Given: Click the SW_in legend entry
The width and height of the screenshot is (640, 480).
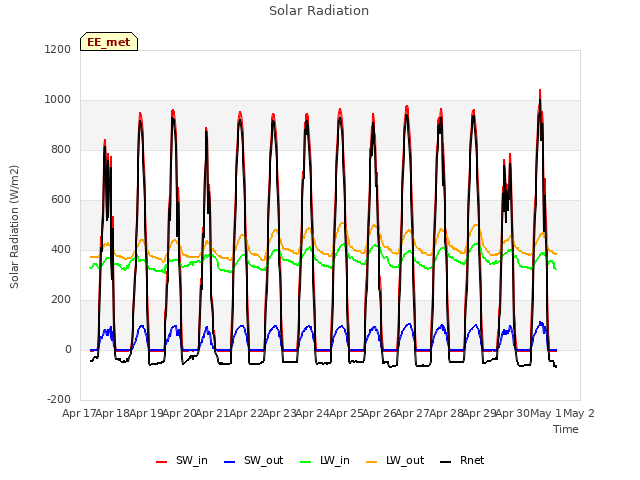Looking at the screenshot, I should 182,460.
